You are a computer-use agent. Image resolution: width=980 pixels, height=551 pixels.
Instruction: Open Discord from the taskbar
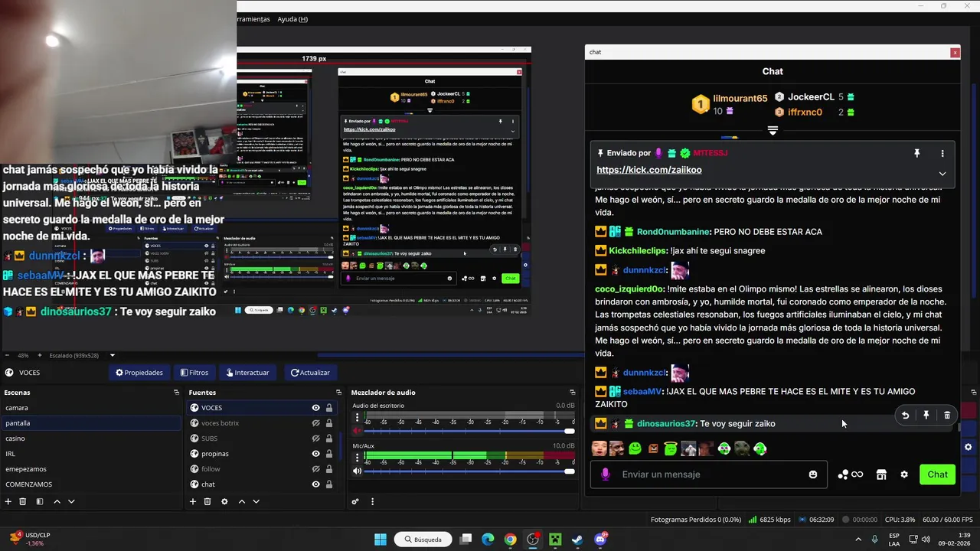coord(600,540)
